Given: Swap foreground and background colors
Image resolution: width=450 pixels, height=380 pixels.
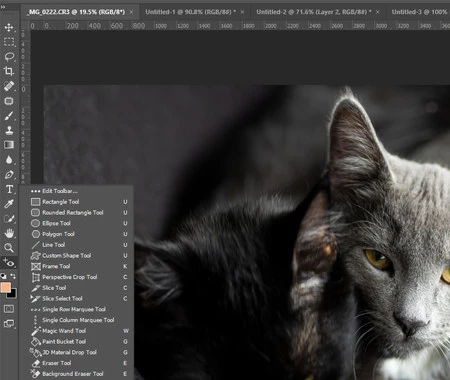Looking at the screenshot, I should pyautogui.click(x=13, y=276).
